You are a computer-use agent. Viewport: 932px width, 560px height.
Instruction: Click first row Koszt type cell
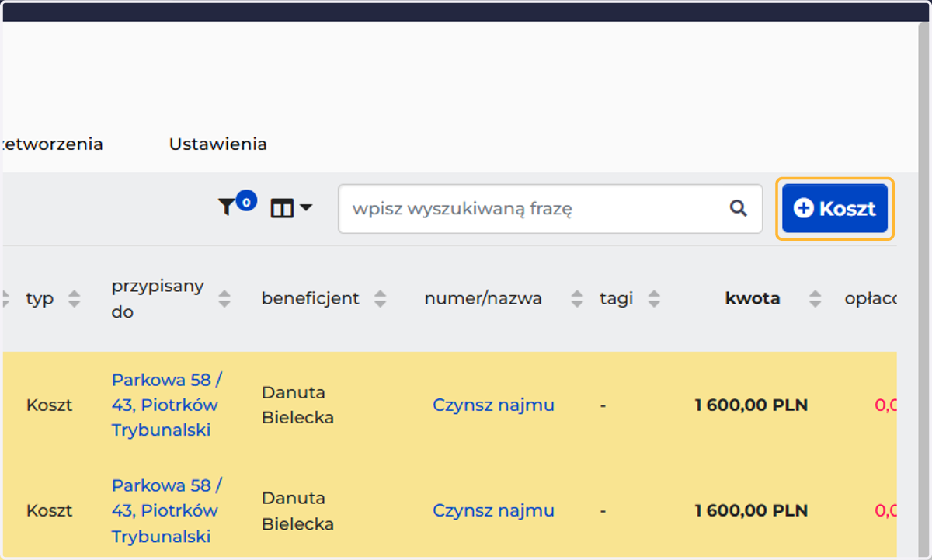[49, 405]
